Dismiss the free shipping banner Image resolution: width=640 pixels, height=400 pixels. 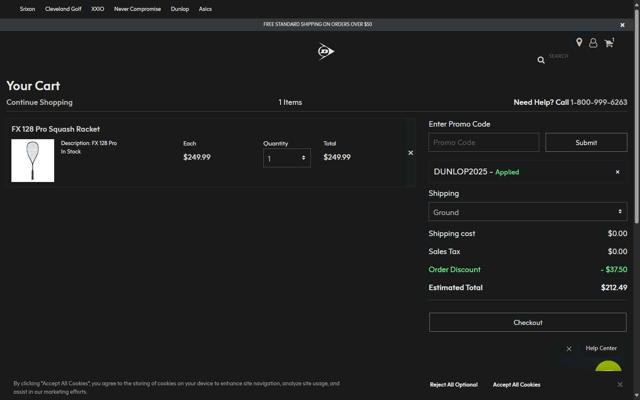tap(622, 25)
